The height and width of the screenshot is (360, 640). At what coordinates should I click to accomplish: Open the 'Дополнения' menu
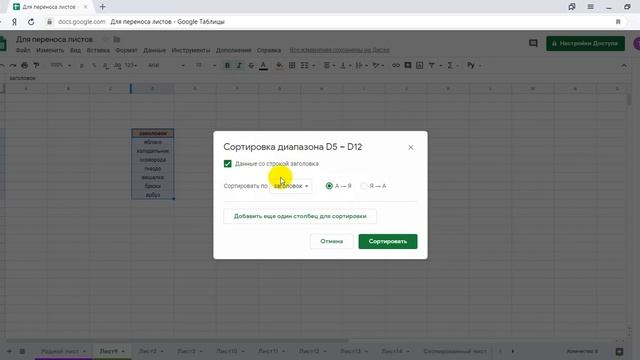(x=233, y=50)
